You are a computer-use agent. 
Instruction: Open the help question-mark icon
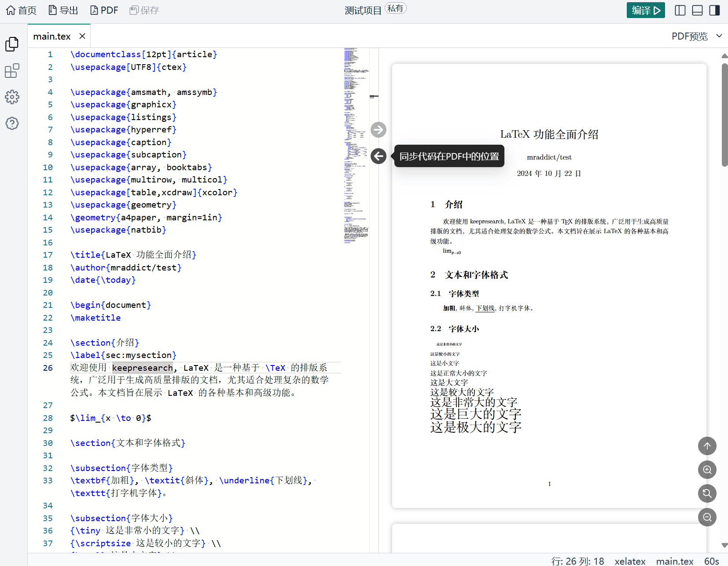pyautogui.click(x=12, y=123)
